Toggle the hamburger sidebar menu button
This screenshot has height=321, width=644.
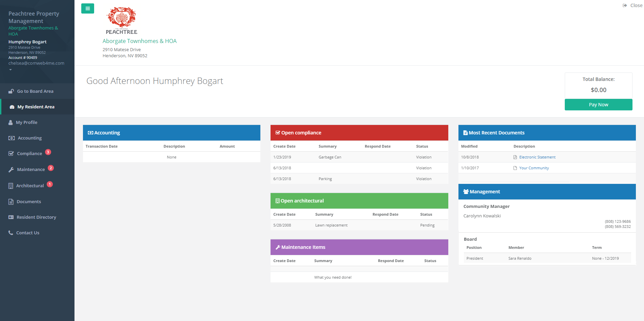pyautogui.click(x=87, y=8)
